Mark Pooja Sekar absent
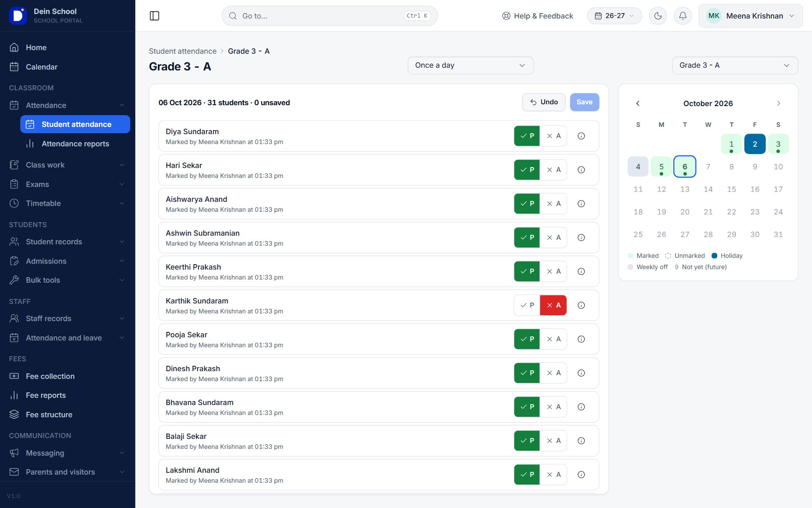The width and height of the screenshot is (812, 508). [x=554, y=339]
